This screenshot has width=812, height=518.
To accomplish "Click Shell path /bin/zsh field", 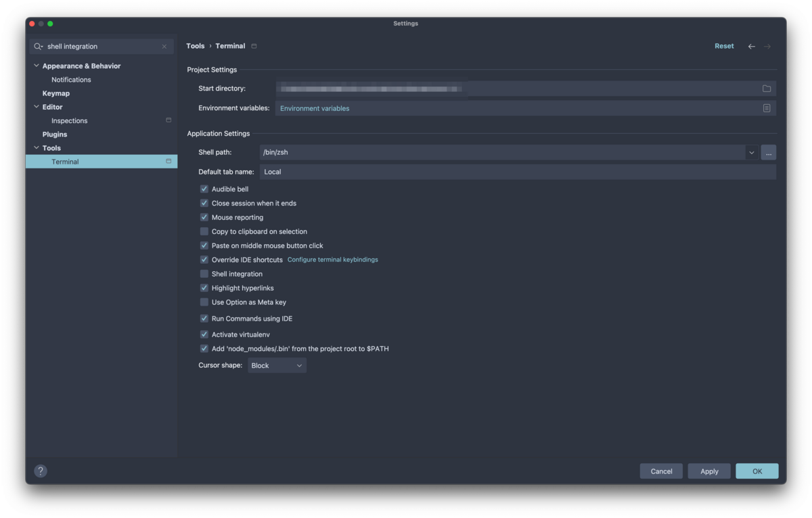I will (502, 153).
